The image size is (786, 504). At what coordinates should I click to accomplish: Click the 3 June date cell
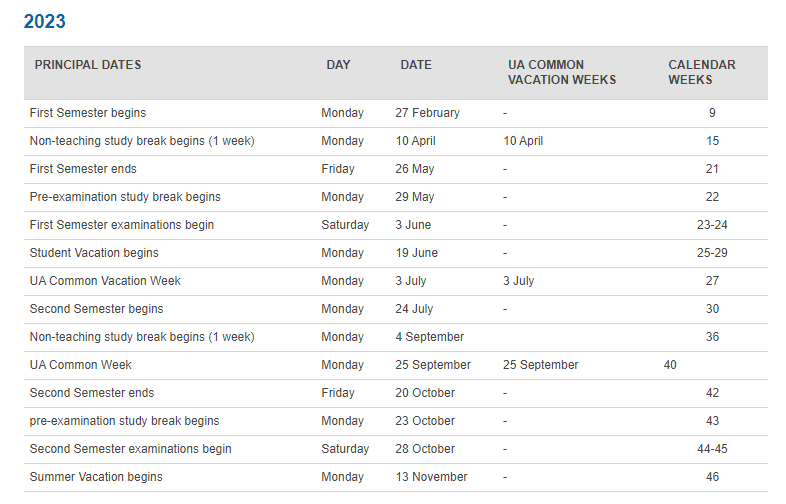point(413,225)
